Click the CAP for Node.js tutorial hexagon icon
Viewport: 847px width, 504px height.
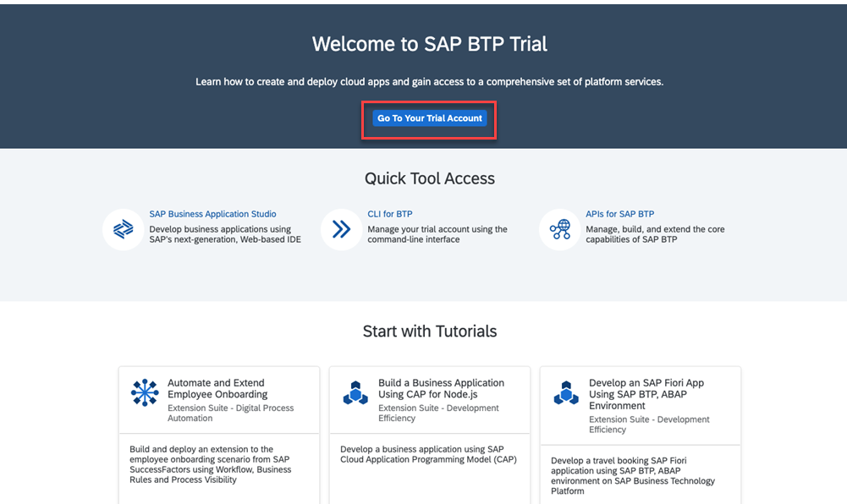pos(355,393)
